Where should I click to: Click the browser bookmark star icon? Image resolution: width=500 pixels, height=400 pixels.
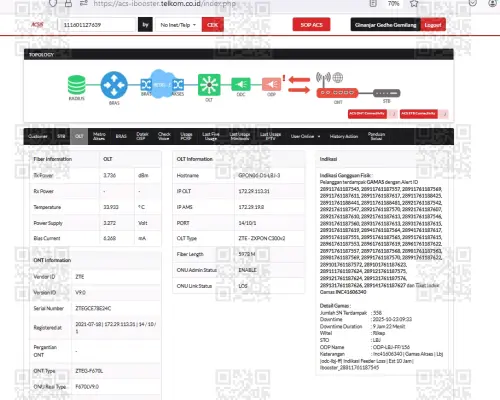414,4
